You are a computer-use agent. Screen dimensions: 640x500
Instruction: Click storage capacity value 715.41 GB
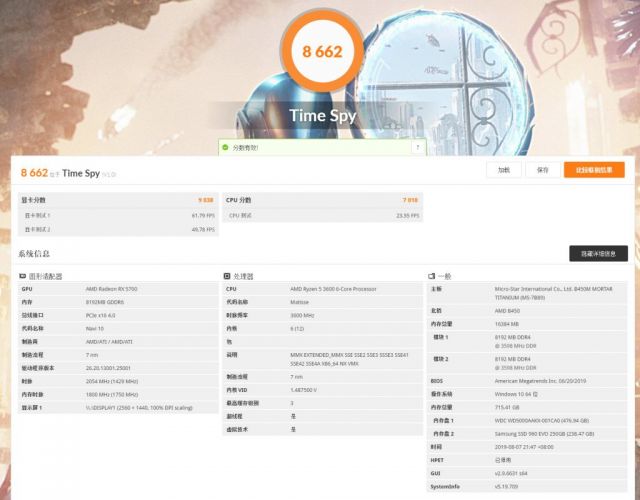pos(506,407)
